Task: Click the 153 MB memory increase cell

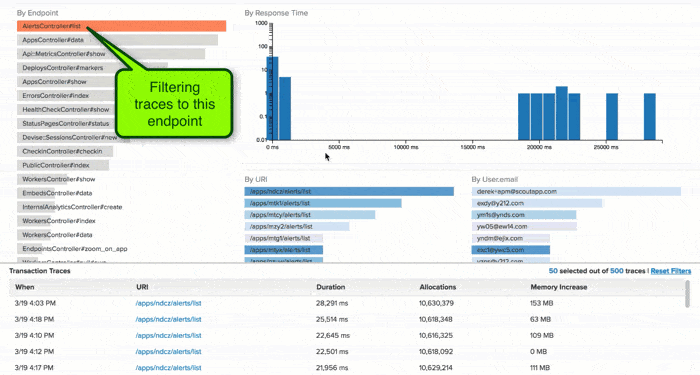Action: (542, 303)
